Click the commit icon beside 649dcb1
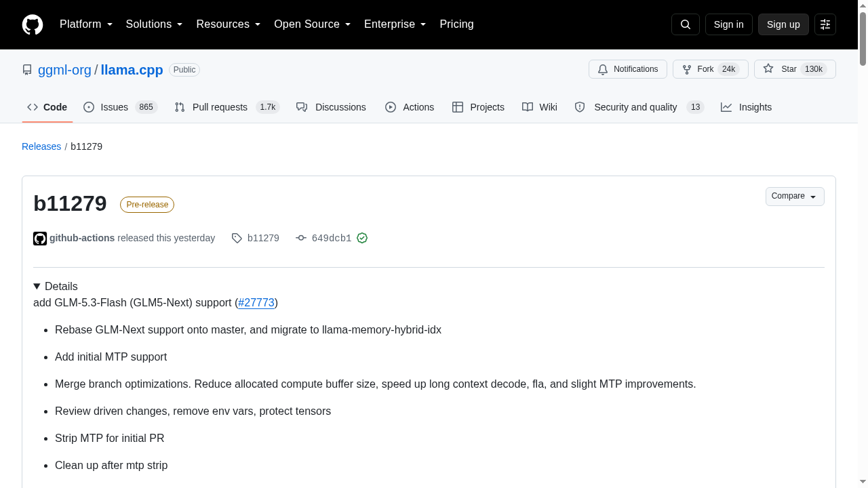 point(301,238)
